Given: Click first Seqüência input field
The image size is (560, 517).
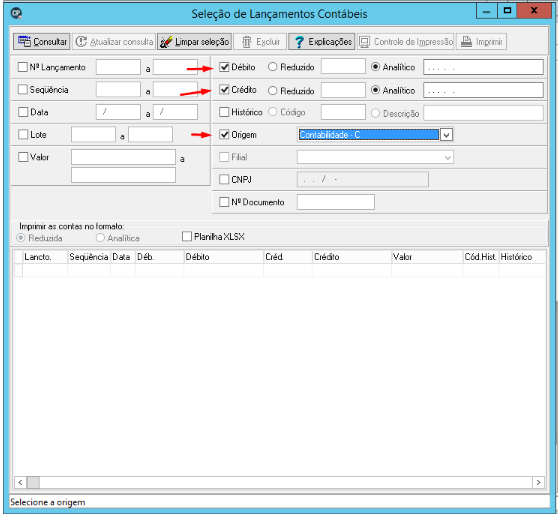Looking at the screenshot, I should click(x=118, y=89).
